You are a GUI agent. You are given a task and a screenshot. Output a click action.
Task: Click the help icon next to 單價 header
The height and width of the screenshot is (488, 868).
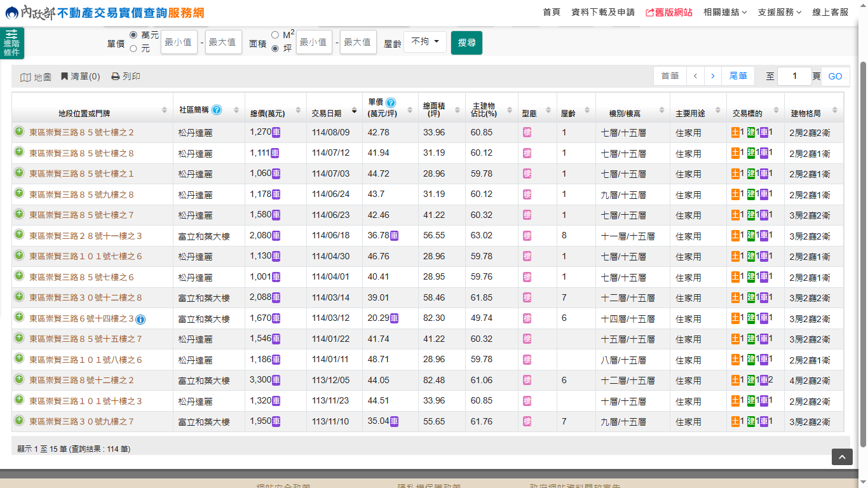point(391,102)
